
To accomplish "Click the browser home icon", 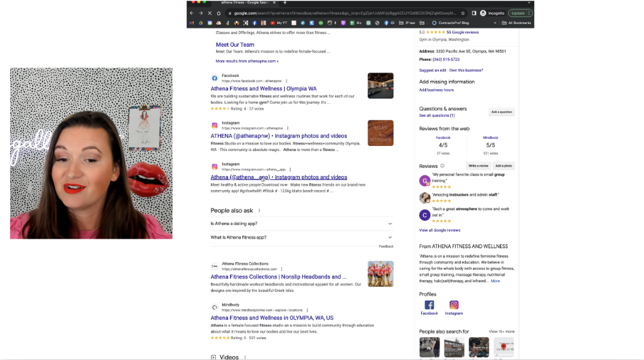I will pyautogui.click(x=218, y=13).
